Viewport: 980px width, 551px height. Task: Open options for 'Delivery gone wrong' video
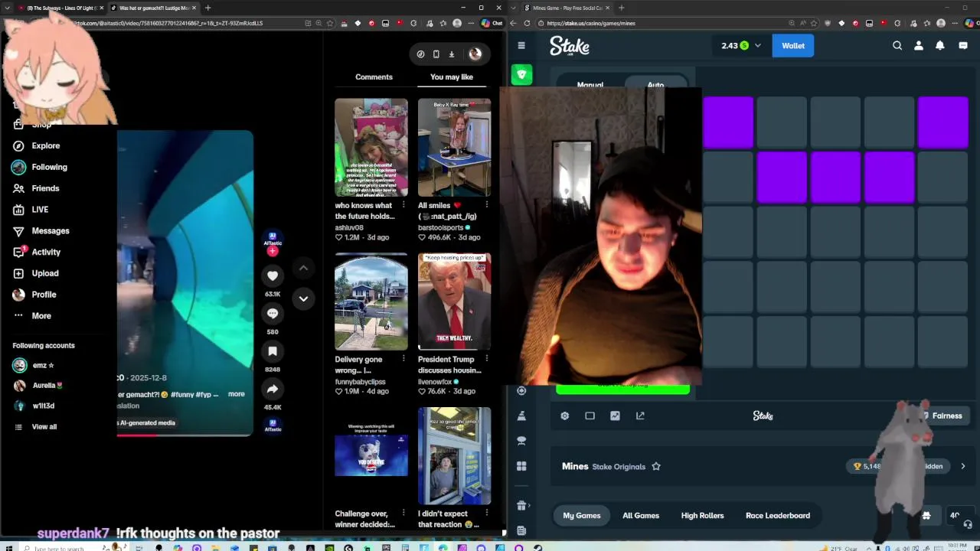403,359
